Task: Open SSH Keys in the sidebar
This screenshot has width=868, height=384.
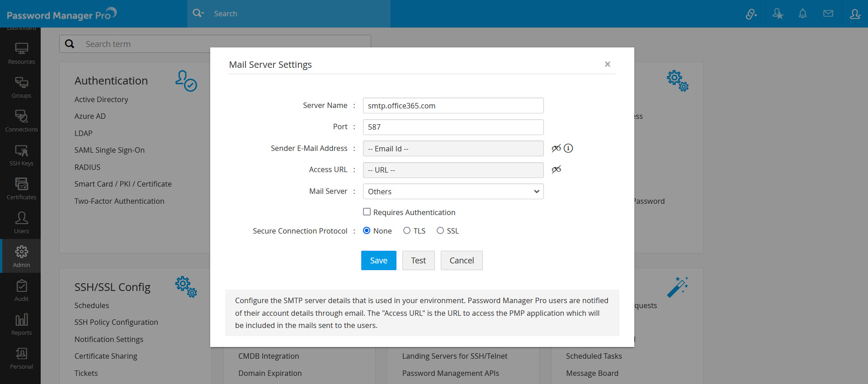Action: coord(21,155)
